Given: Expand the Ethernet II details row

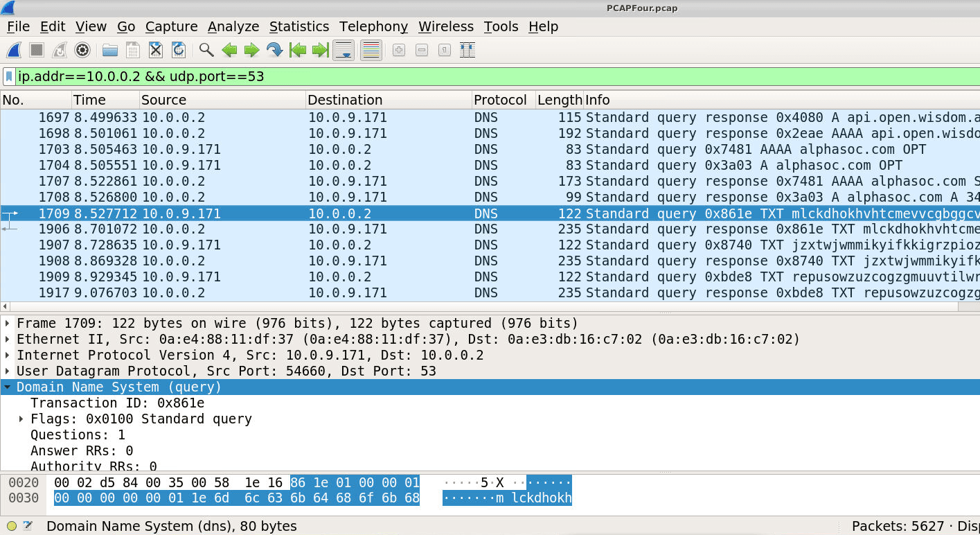Looking at the screenshot, I should click(8, 339).
